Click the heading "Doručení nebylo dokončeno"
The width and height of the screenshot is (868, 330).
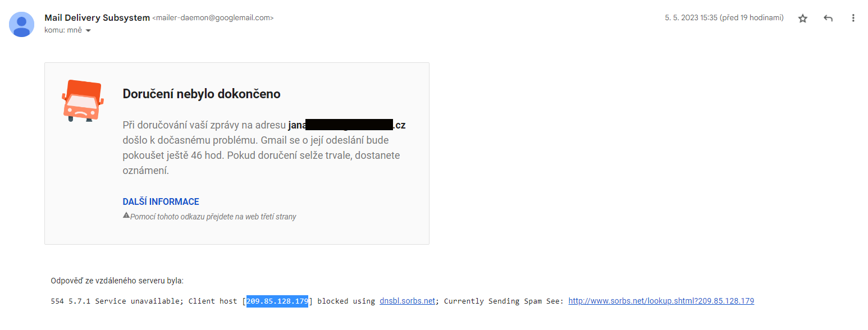click(x=201, y=94)
